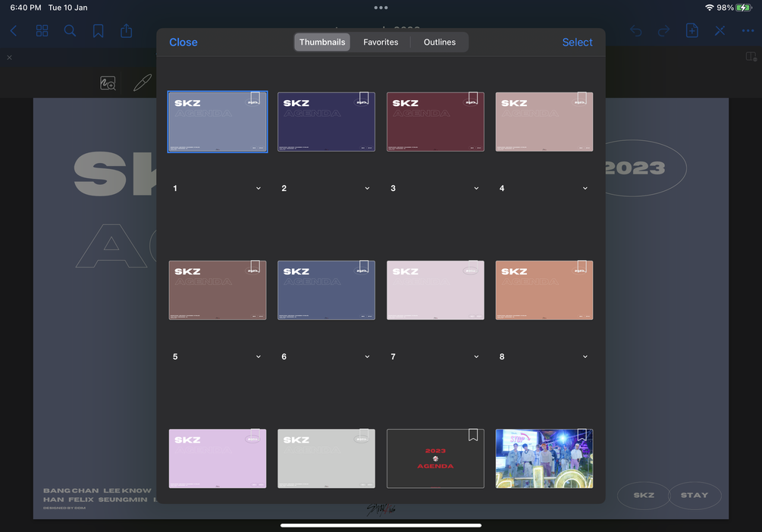Switch to the Outlines tab
This screenshot has width=762, height=532.
pos(439,42)
